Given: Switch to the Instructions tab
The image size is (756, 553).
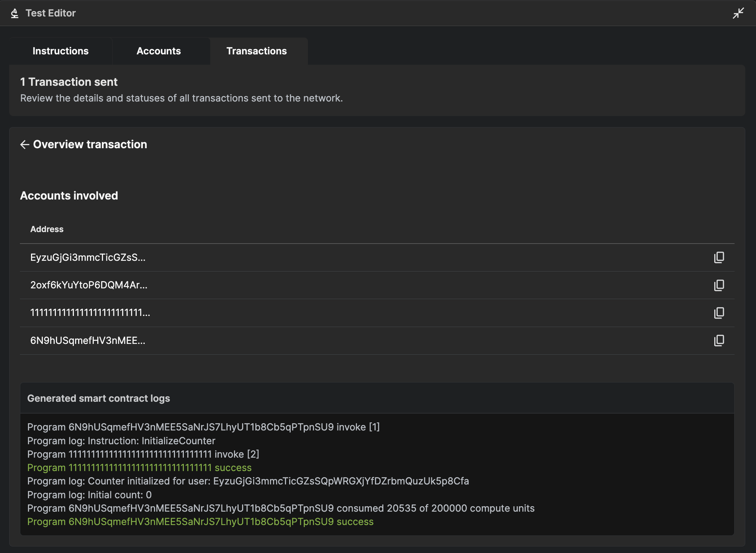Looking at the screenshot, I should pos(61,51).
